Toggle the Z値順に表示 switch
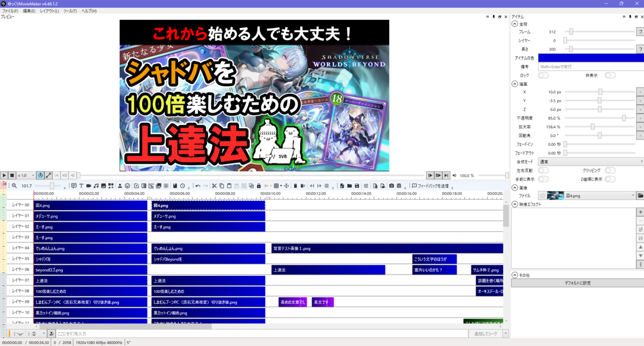This screenshot has height=346, width=644. coord(610,179)
